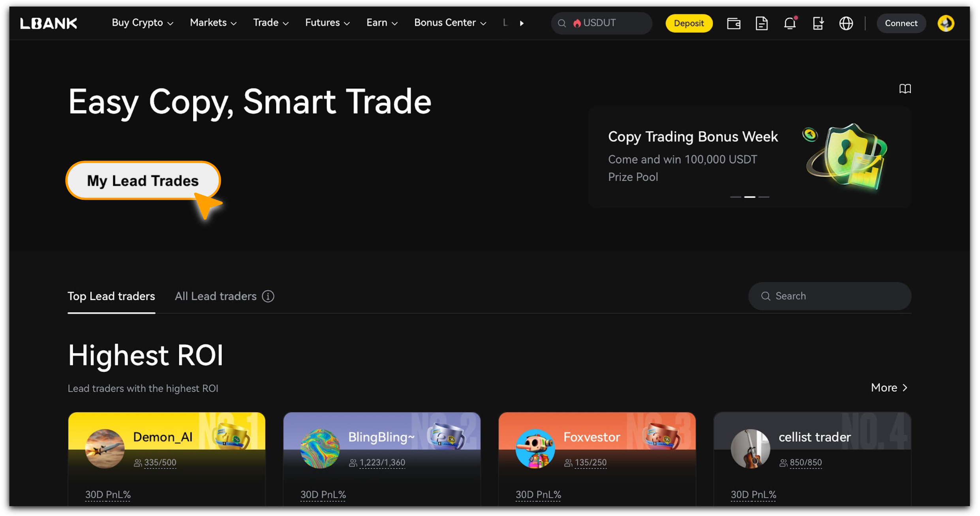
Task: Open cellist trader avatar
Action: [x=750, y=449]
